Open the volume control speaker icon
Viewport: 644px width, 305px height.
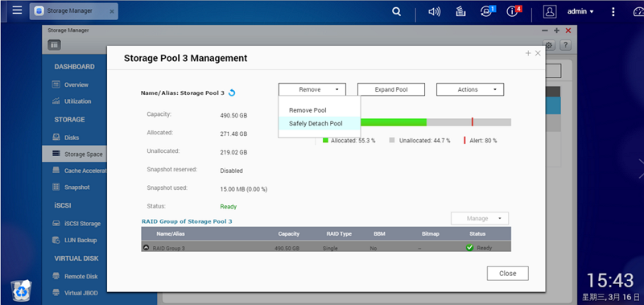(434, 12)
